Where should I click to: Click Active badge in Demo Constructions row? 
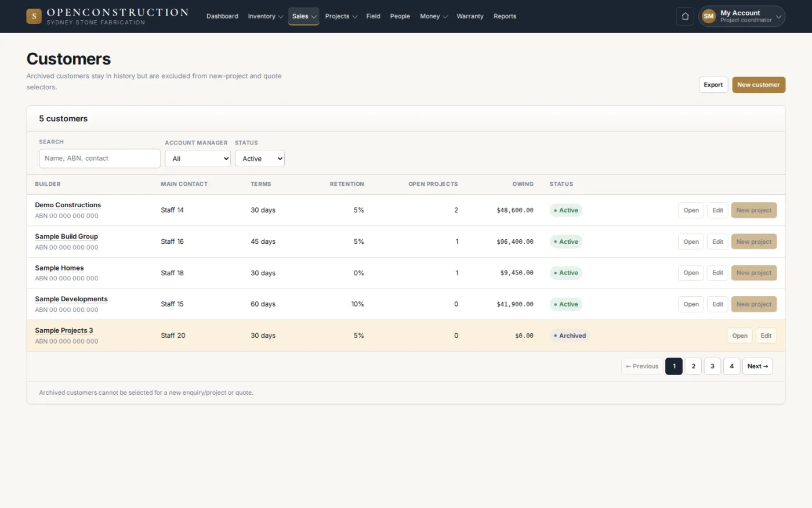(566, 210)
